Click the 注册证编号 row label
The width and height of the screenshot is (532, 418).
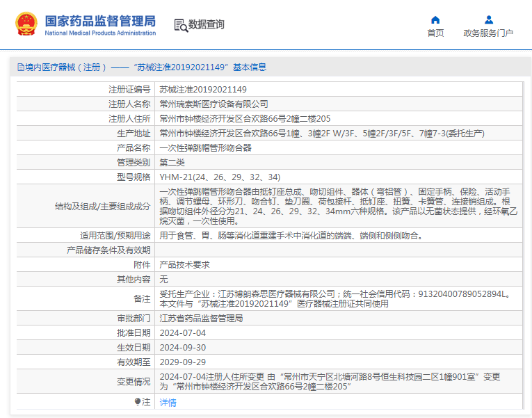click(129, 90)
